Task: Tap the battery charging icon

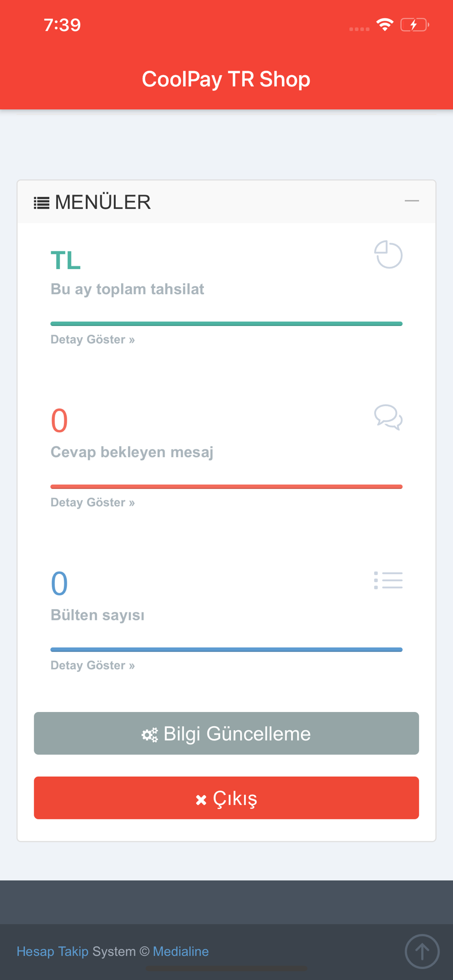Action: [415, 24]
